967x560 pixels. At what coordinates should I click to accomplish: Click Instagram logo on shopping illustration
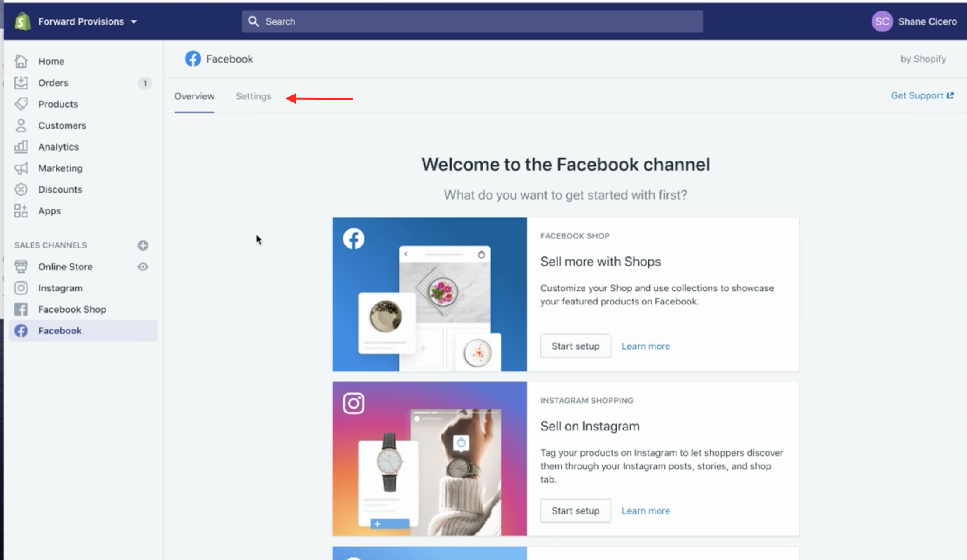354,403
